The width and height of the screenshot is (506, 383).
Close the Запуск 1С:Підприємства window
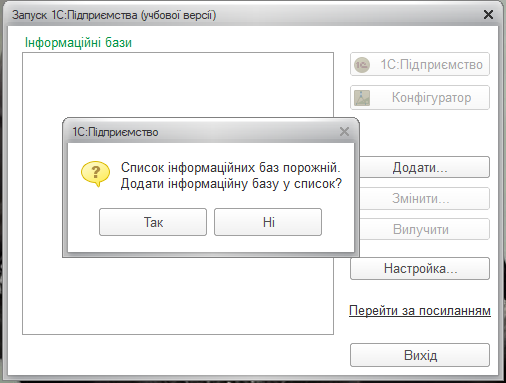pos(488,15)
